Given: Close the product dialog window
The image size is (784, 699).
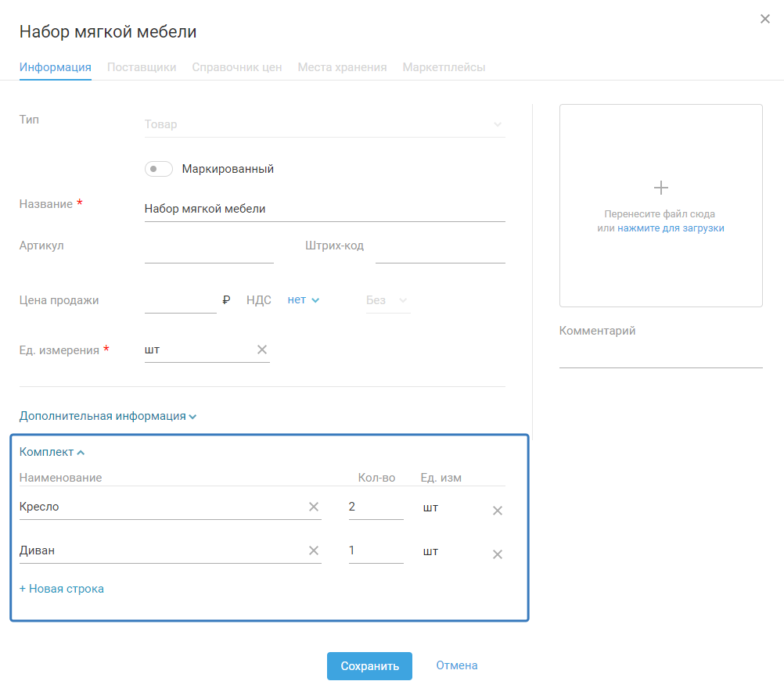Looking at the screenshot, I should click(x=765, y=20).
